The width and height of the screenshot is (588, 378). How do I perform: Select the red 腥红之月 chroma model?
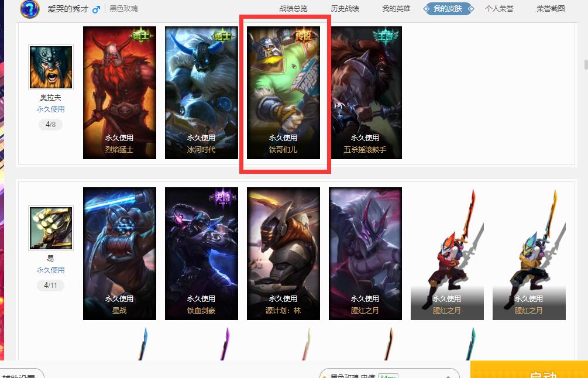click(x=447, y=253)
